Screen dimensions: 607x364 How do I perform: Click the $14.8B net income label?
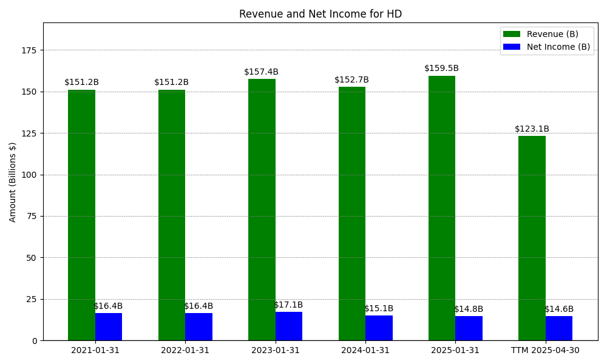click(469, 309)
